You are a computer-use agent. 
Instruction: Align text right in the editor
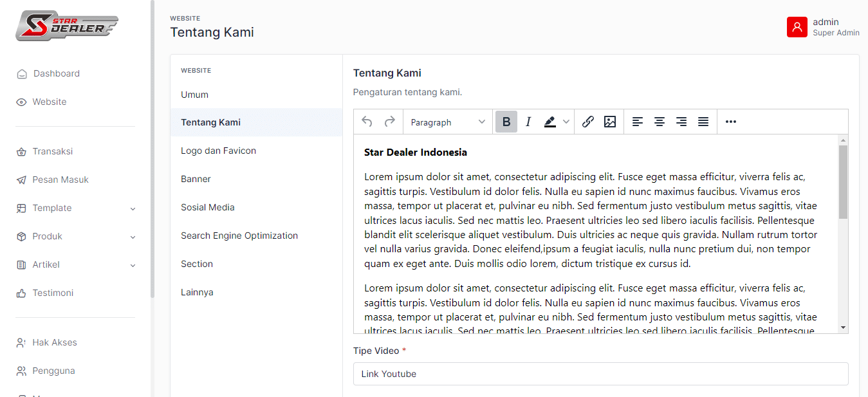pyautogui.click(x=681, y=122)
